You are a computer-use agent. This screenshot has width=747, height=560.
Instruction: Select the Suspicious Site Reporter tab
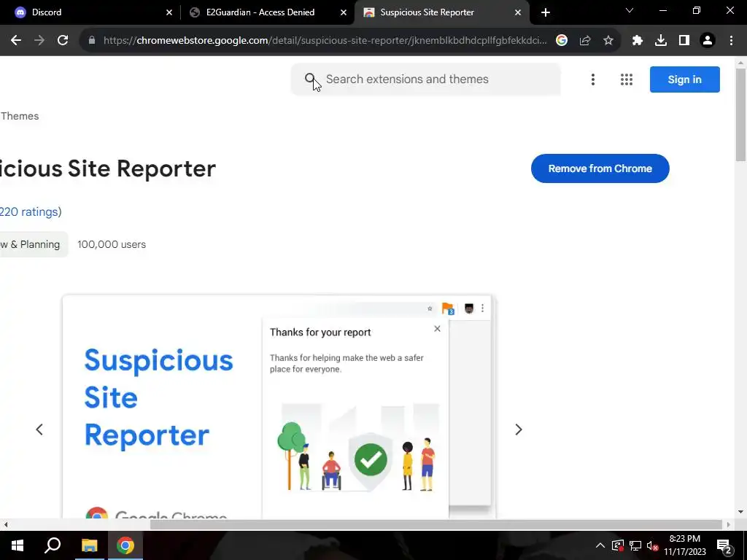[x=441, y=12]
